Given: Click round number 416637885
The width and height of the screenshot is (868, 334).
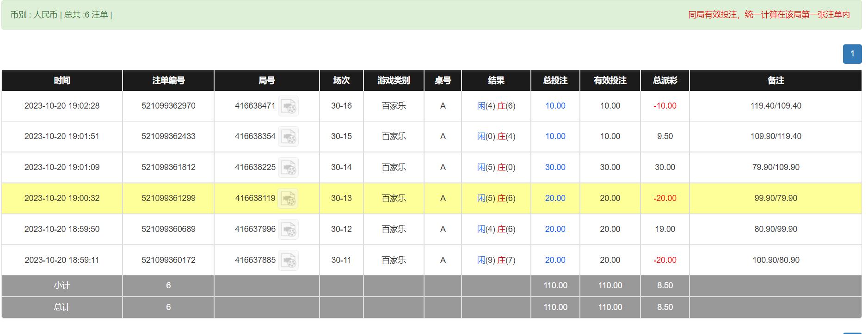Looking at the screenshot, I should [255, 260].
